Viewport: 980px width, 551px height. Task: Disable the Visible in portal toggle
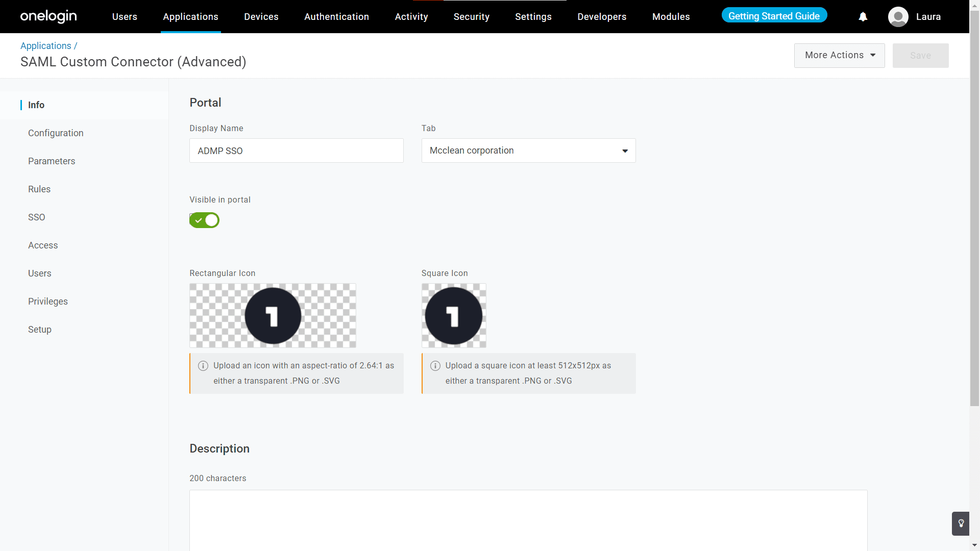click(x=204, y=220)
